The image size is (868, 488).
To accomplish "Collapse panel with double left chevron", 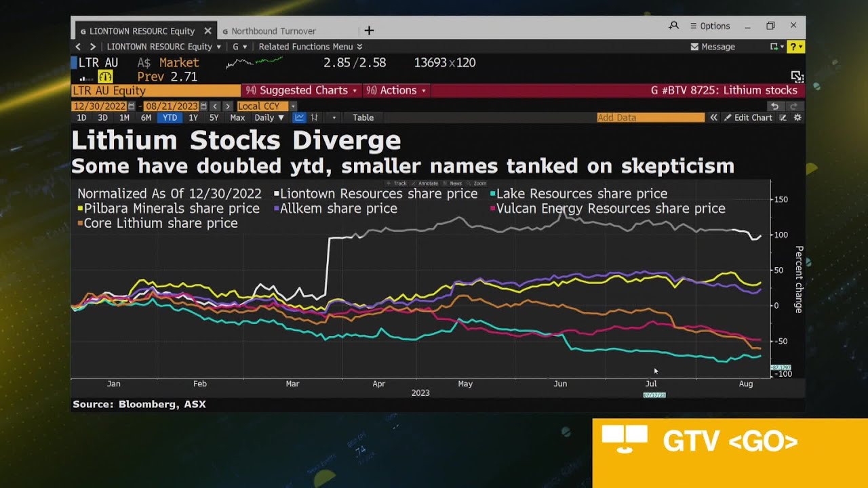I will [713, 117].
